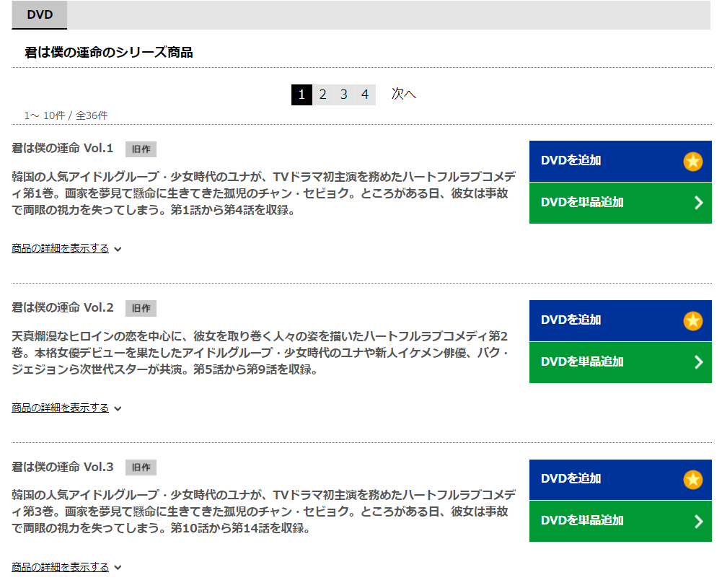Click arrow icon on Vol.3 DVDを単品追加
722x588 pixels.
(698, 521)
